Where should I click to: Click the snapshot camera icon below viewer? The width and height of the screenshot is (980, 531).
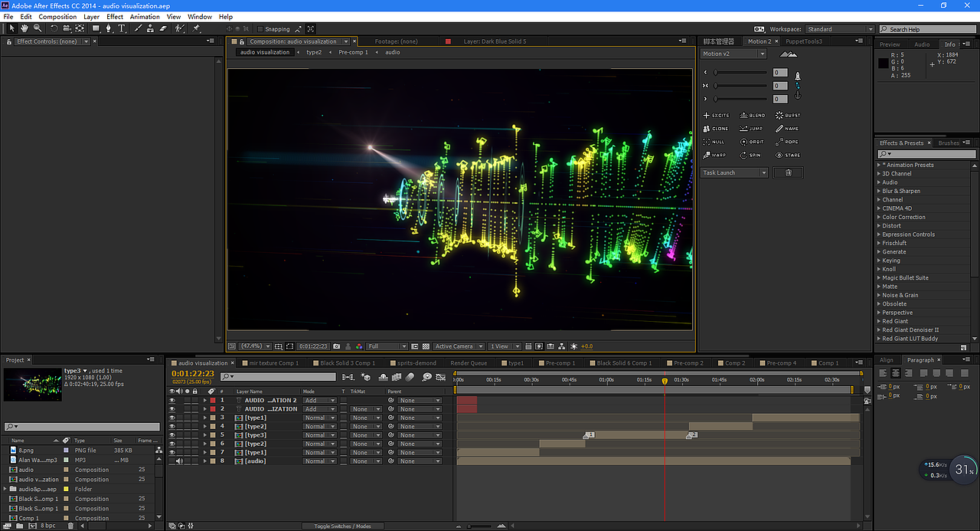tap(336, 346)
